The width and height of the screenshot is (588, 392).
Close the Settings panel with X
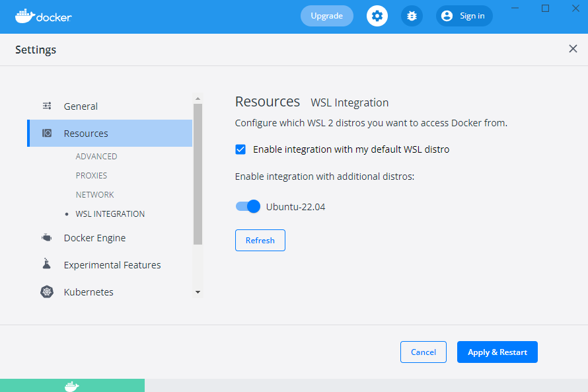click(x=573, y=49)
